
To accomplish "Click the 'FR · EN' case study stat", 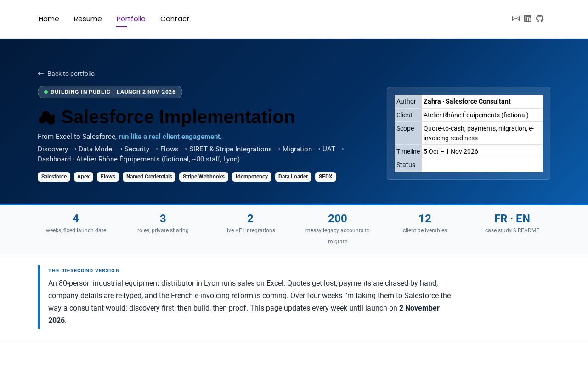I will pos(512,224).
